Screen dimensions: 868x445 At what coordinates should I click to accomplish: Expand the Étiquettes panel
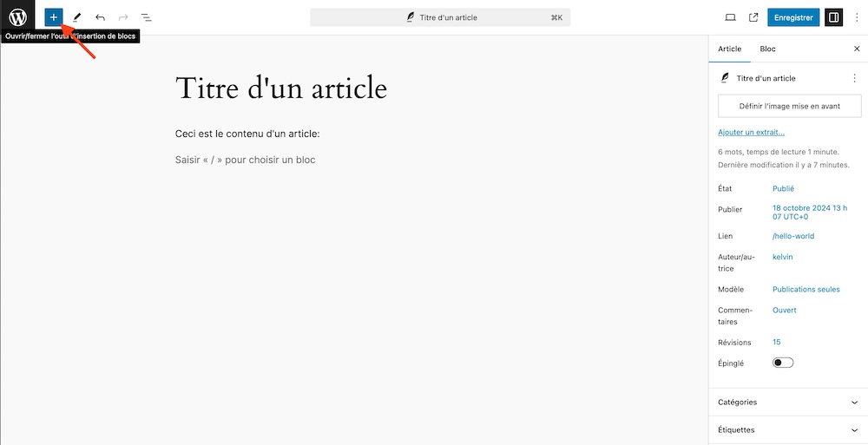tap(788, 430)
